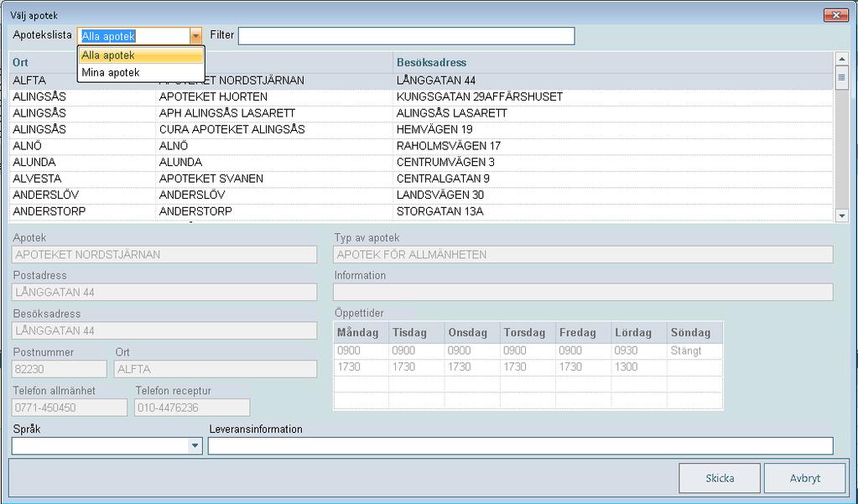The width and height of the screenshot is (858, 504).
Task: Click the Information field
Action: (x=583, y=292)
